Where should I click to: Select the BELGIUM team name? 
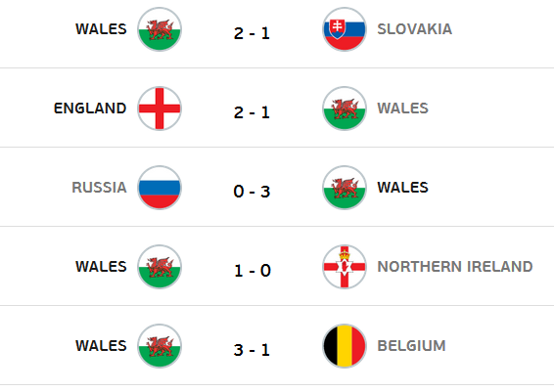pos(412,345)
